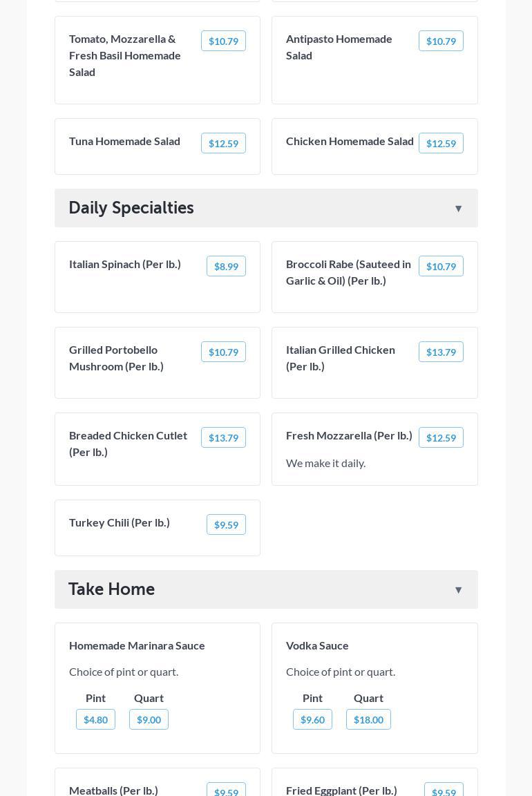The image size is (532, 796).
Task: Collapse the Take Home section arrow
Action: tap(458, 590)
